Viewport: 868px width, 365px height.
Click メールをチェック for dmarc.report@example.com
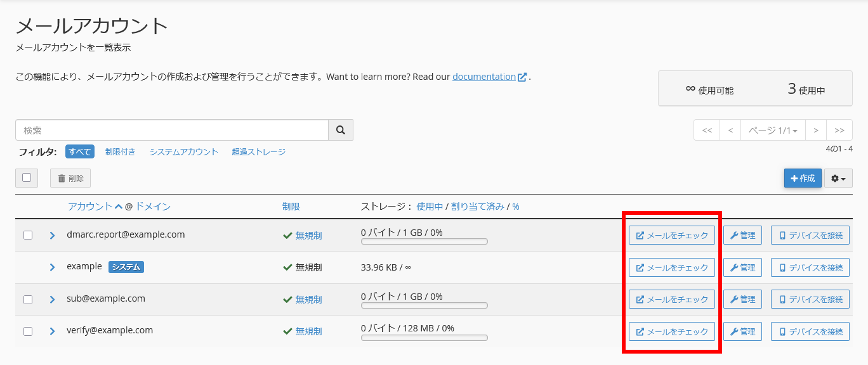click(671, 234)
